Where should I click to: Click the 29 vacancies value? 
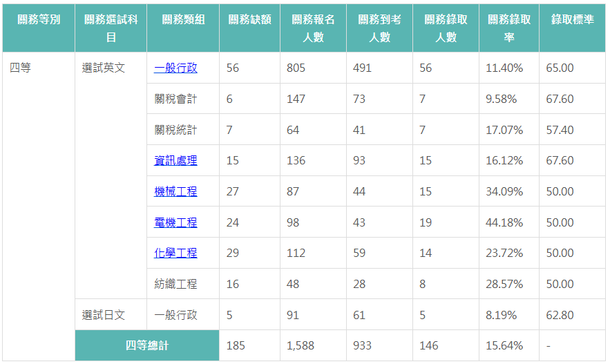(233, 253)
